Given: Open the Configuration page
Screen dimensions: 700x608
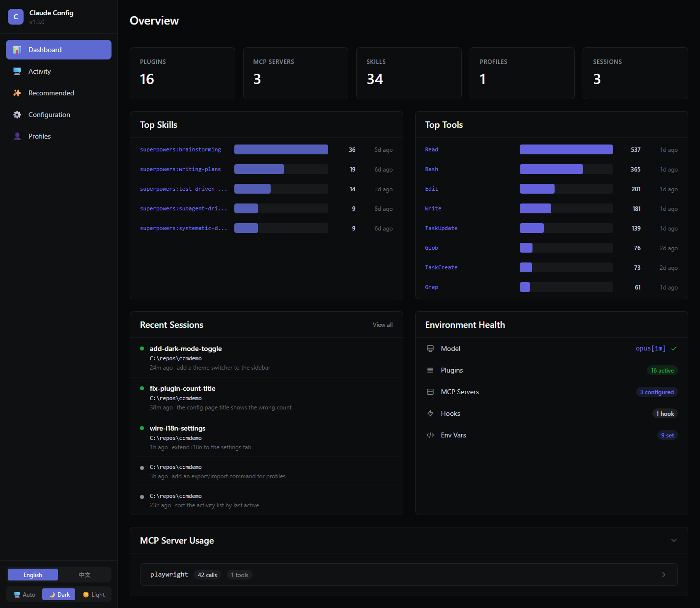Looking at the screenshot, I should pyautogui.click(x=58, y=115).
